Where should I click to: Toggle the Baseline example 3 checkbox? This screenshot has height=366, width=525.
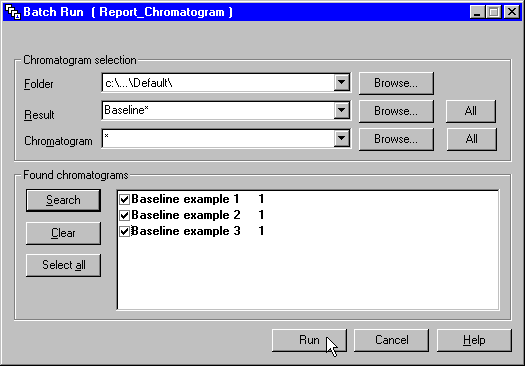point(125,231)
